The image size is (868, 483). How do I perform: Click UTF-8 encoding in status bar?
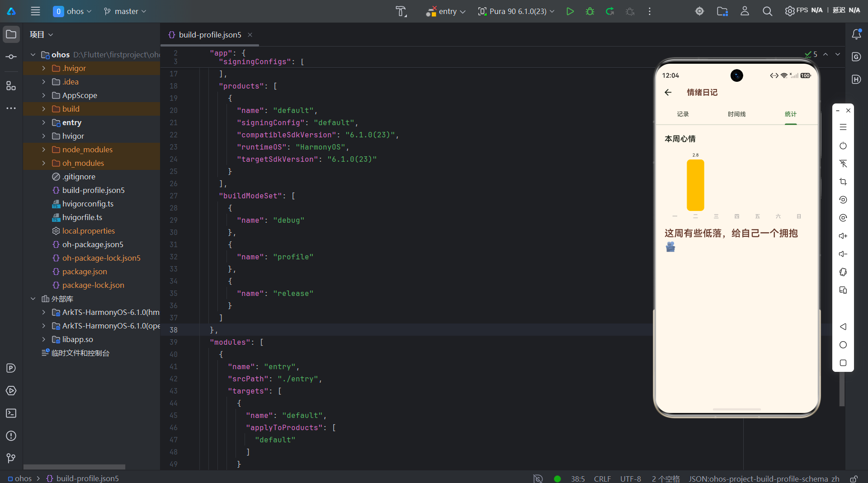click(630, 478)
